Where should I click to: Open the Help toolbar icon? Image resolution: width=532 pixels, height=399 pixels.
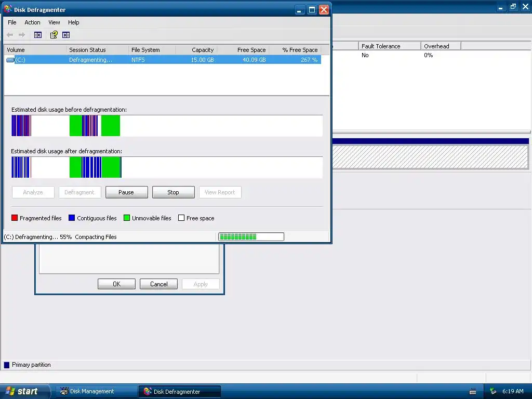click(54, 35)
